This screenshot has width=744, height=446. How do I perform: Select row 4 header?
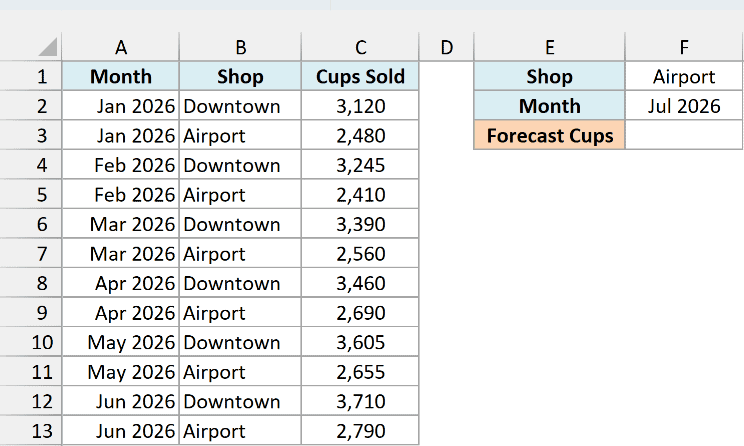click(x=31, y=165)
